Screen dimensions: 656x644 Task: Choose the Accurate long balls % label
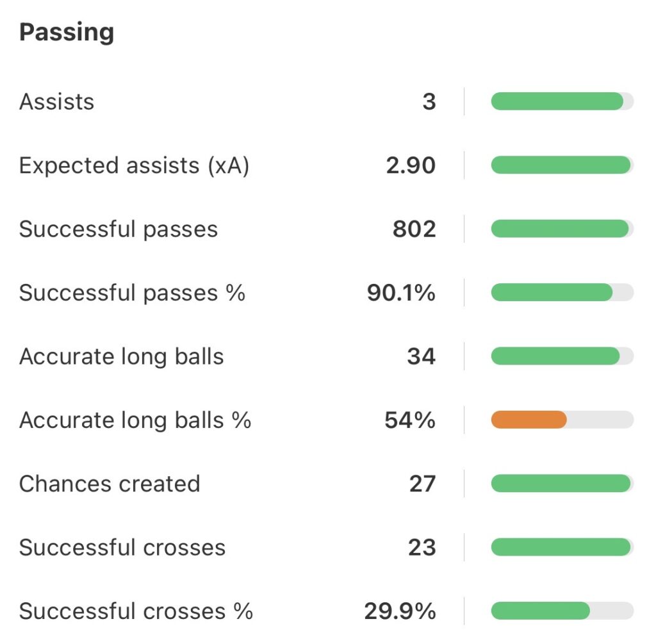pos(135,420)
